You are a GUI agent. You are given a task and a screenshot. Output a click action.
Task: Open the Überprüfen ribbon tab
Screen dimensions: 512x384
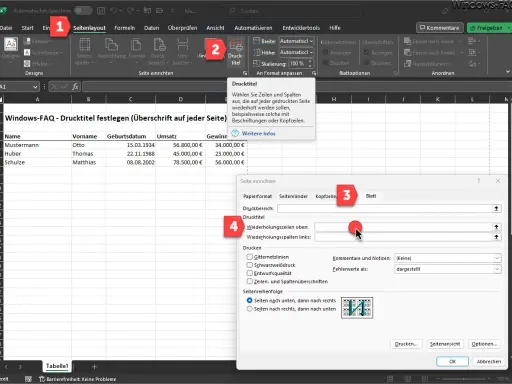tap(182, 28)
